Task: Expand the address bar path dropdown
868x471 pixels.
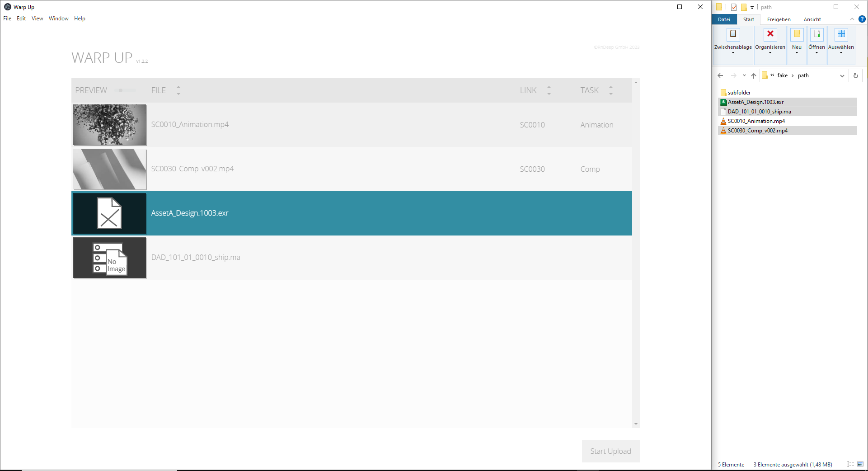Action: click(842, 76)
